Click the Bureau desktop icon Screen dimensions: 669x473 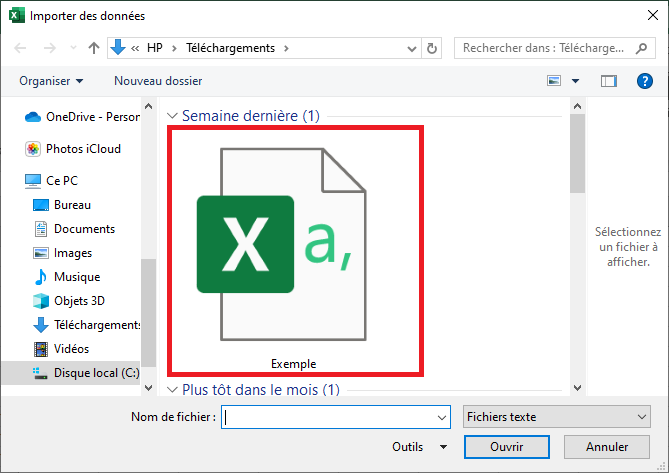coord(41,205)
